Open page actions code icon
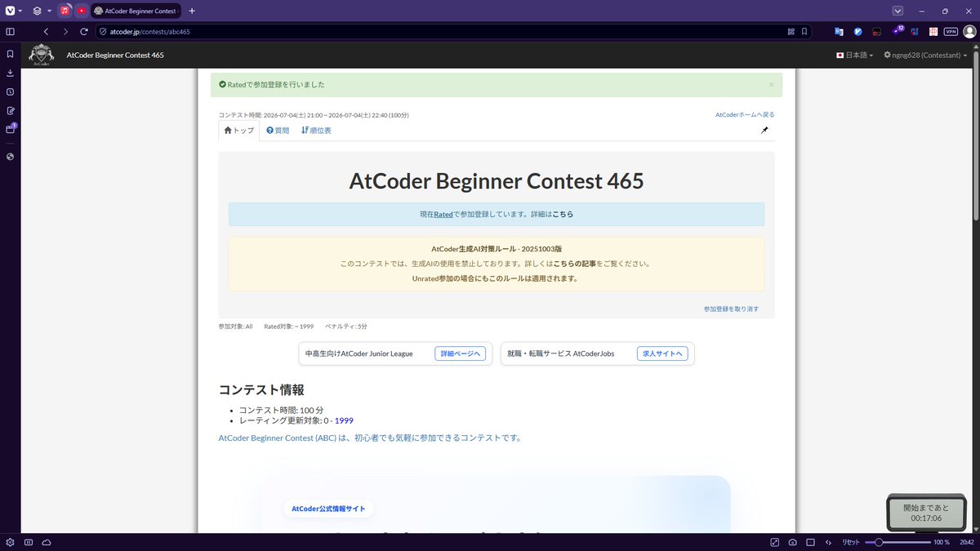 [x=828, y=542]
